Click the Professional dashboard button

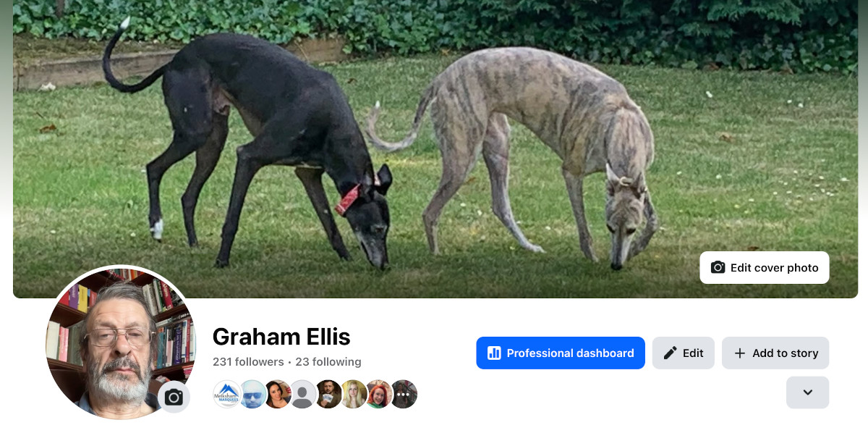[561, 353]
